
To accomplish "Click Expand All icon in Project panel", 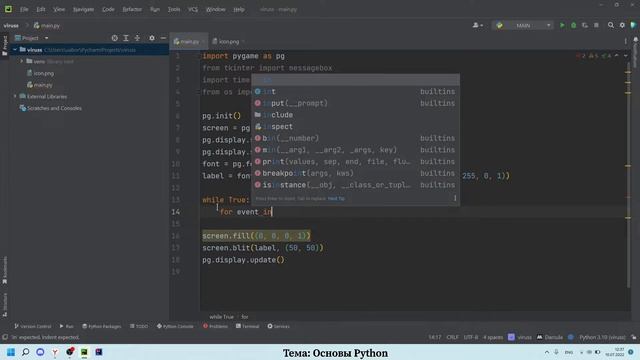I will tap(126, 38).
